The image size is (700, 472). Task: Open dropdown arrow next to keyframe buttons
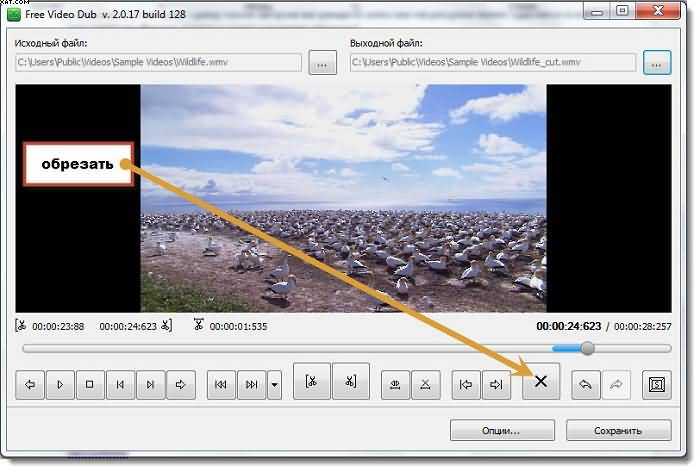275,384
